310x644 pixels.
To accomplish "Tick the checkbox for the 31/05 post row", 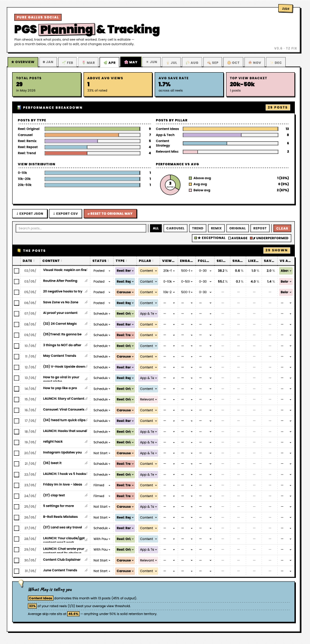I will 17,571.
